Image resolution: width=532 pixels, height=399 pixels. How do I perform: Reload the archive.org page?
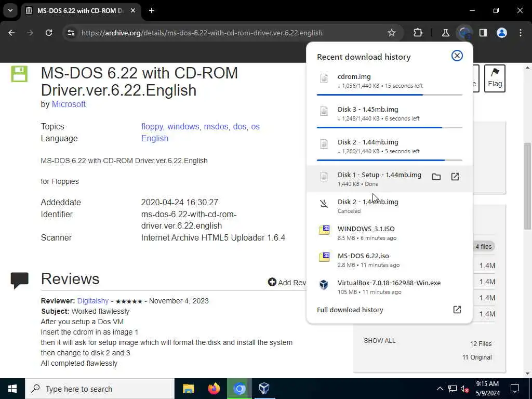pyautogui.click(x=49, y=33)
